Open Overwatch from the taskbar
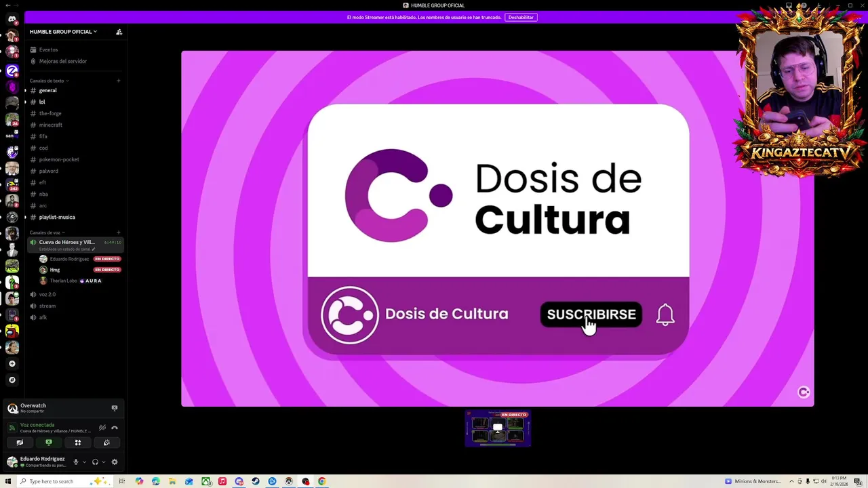The height and width of the screenshot is (488, 868). pyautogui.click(x=289, y=481)
